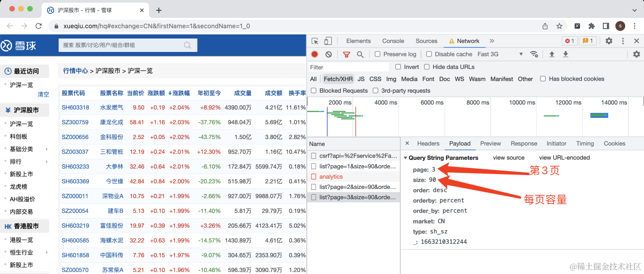Enable the Disable cache checkbox
The width and height of the screenshot is (644, 274).
429,54
